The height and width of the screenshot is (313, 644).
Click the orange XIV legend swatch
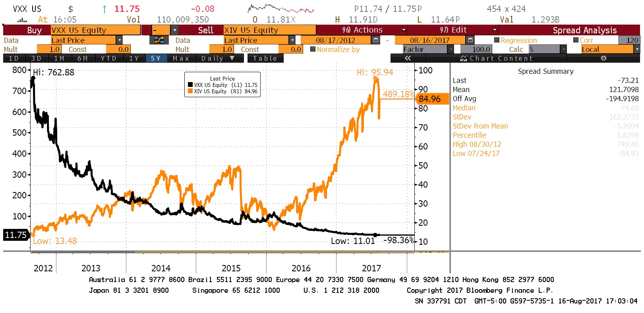click(190, 91)
